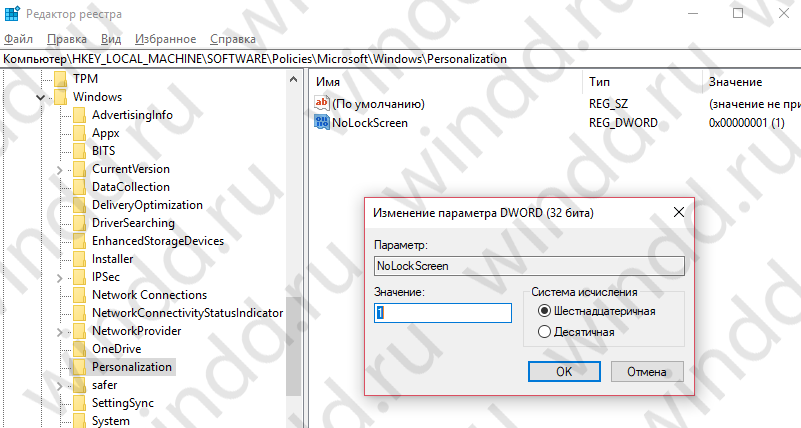The image size is (801, 428).
Task: Open the Файл menu
Action: coord(18,39)
